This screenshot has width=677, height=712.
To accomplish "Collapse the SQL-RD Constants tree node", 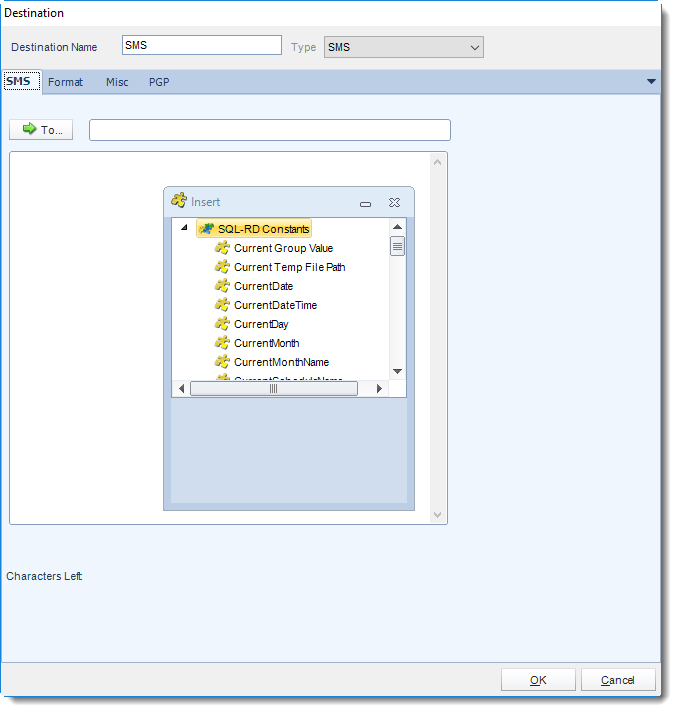I will pos(184,227).
